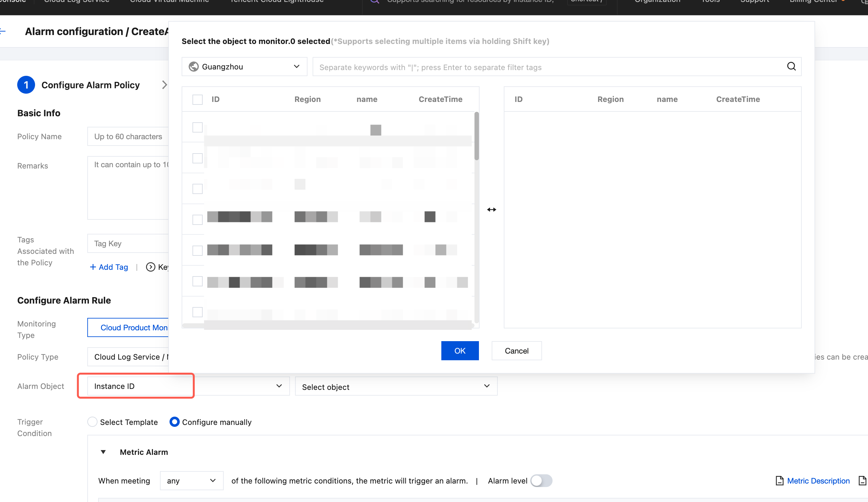Click the name header in left table
Screen dimensions: 868x502
click(x=367, y=99)
